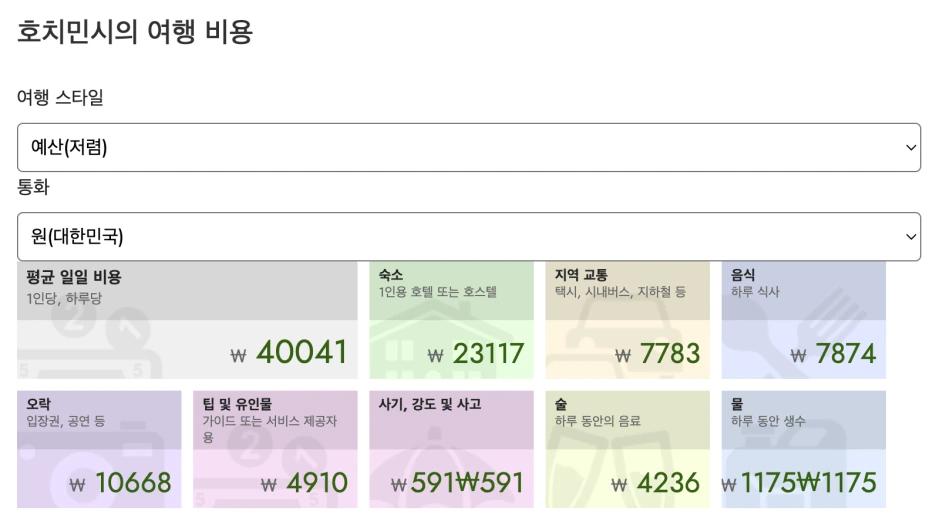Select the 평균 일일 비용 card
The height and width of the screenshot is (524, 936).
[x=187, y=320]
